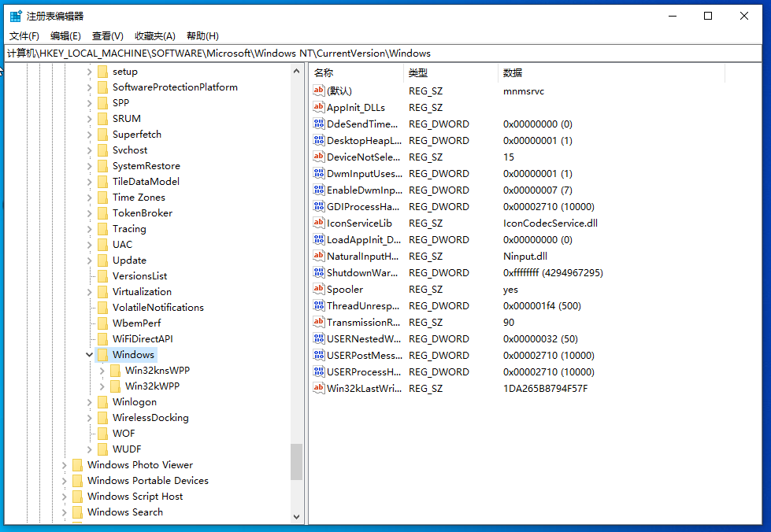Click the mnmsrvc data value
The height and width of the screenshot is (532, 771).
[523, 91]
